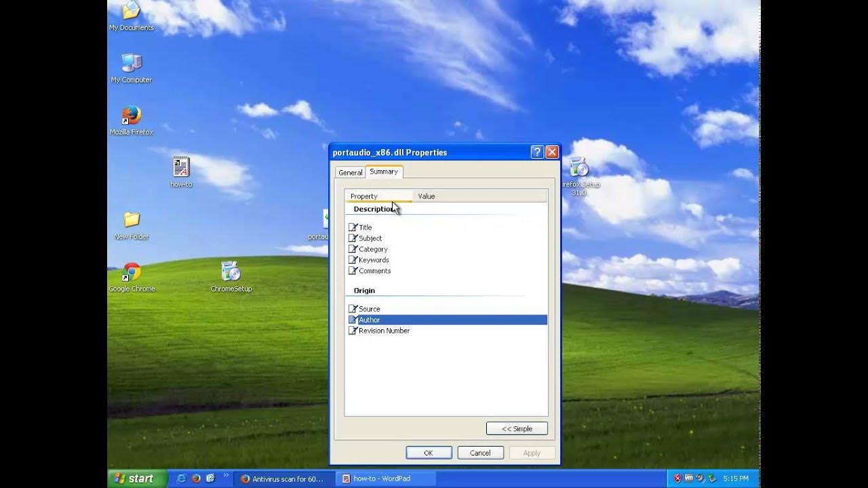This screenshot has height=488, width=868.
Task: Confirm the dialog with OK
Action: point(428,453)
